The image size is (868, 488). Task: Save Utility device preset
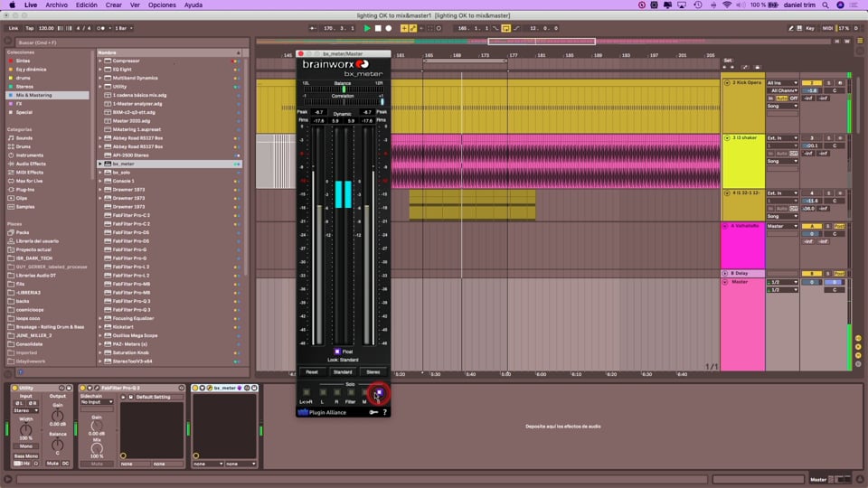click(x=69, y=388)
